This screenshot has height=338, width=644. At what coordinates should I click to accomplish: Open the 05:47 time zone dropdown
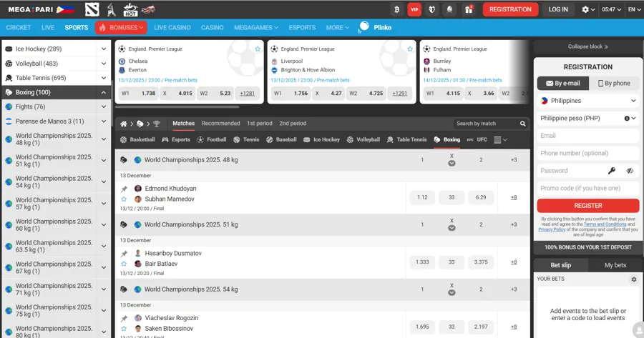pyautogui.click(x=612, y=9)
